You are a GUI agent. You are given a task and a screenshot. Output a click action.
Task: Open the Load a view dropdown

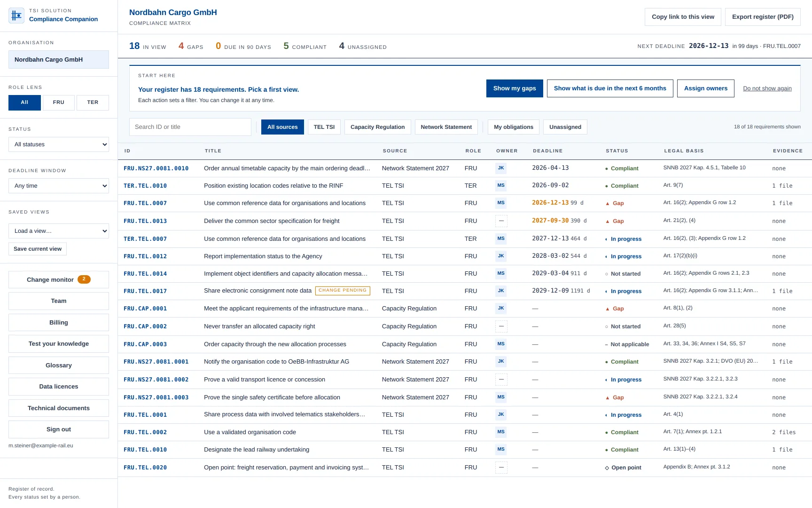point(59,231)
